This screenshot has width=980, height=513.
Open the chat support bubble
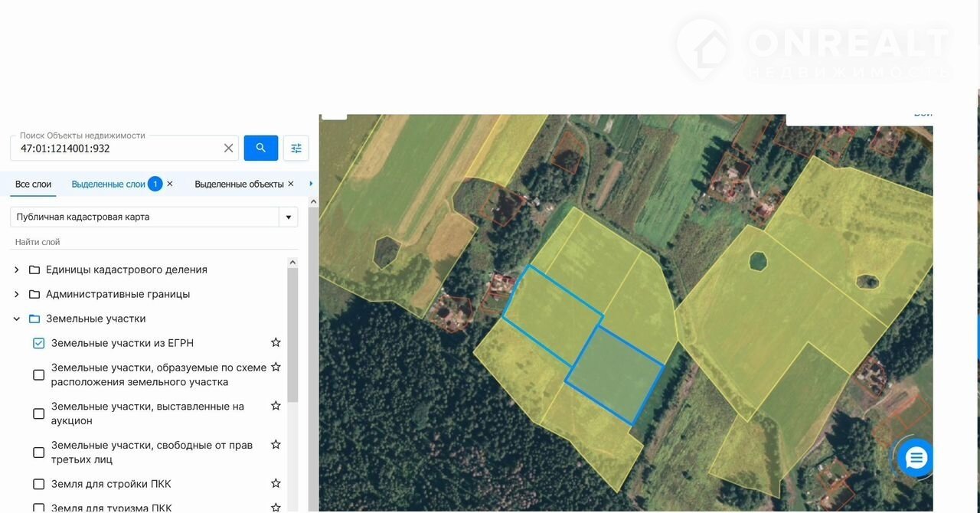pos(916,458)
